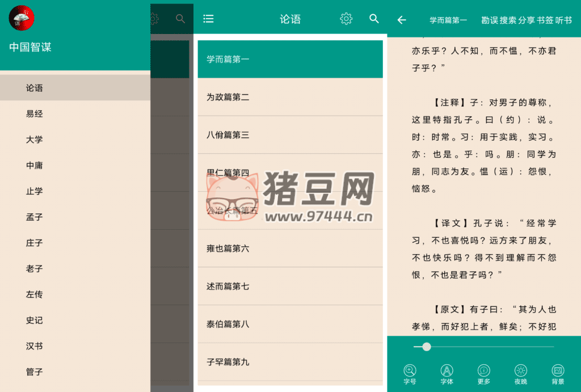This screenshot has width=581, height=392.
Task: Go back using the arrow icon
Action: 402,20
